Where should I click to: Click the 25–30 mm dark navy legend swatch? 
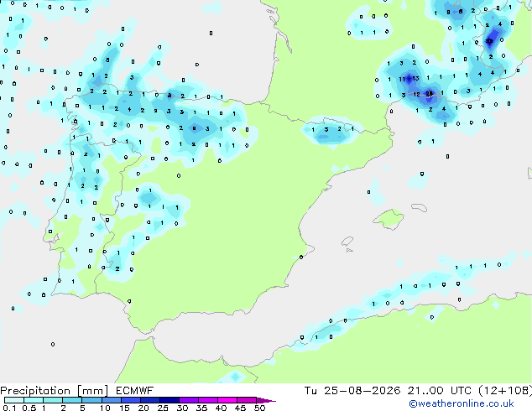169,400
